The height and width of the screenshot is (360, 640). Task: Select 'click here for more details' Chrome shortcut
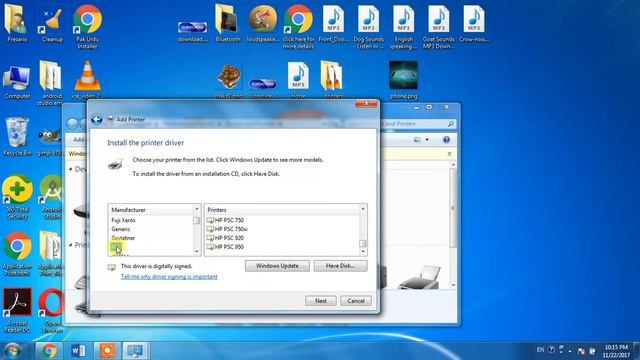point(298,27)
